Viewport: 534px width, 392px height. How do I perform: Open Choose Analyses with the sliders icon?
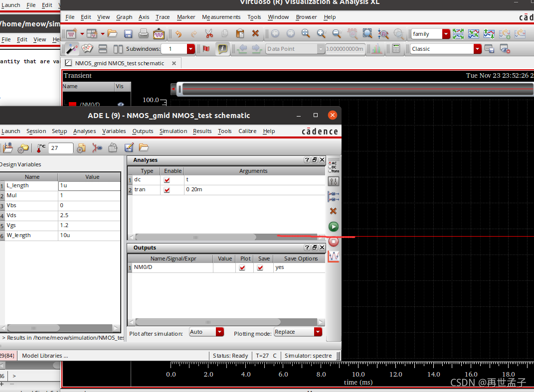pos(334,181)
